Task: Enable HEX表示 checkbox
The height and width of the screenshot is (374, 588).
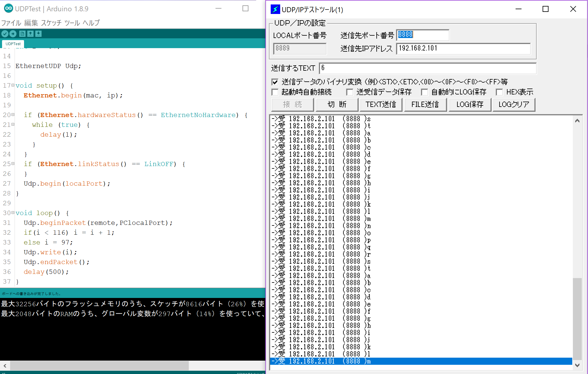Action: pyautogui.click(x=500, y=92)
